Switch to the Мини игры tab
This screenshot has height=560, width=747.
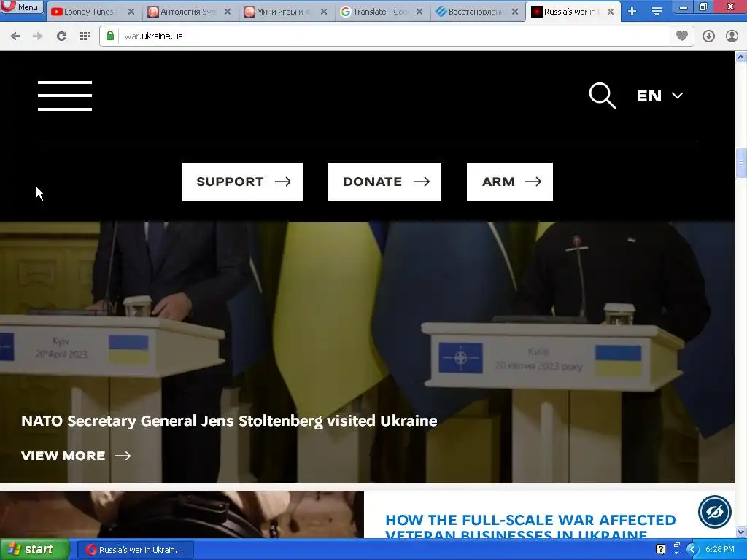pos(285,12)
